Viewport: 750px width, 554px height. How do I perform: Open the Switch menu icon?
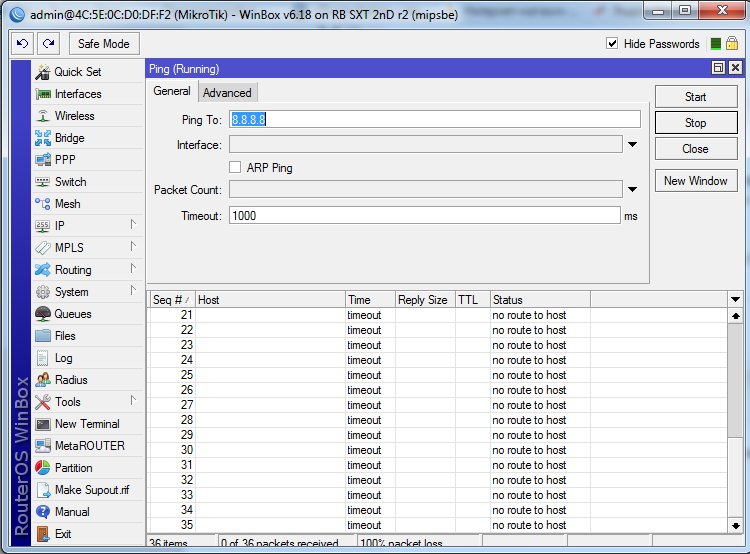pos(43,182)
